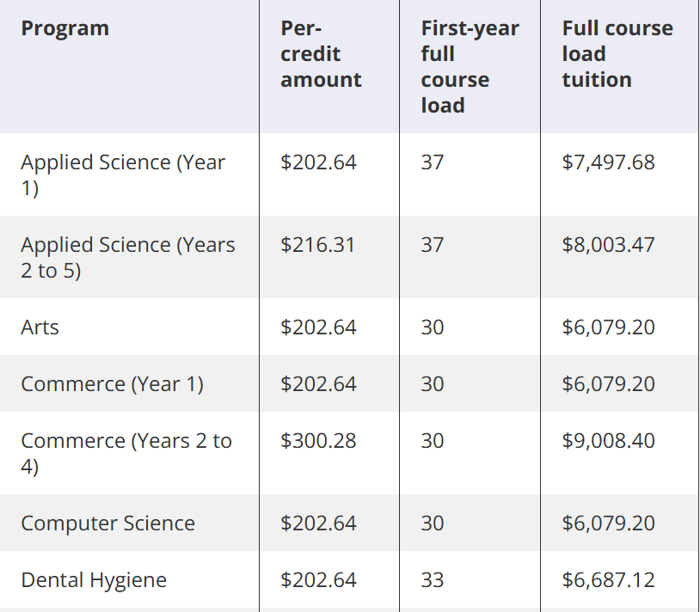Viewport: 700px width, 612px height.
Task: Click Dental Hygiene's $202.64 per-credit amount
Action: point(318,580)
